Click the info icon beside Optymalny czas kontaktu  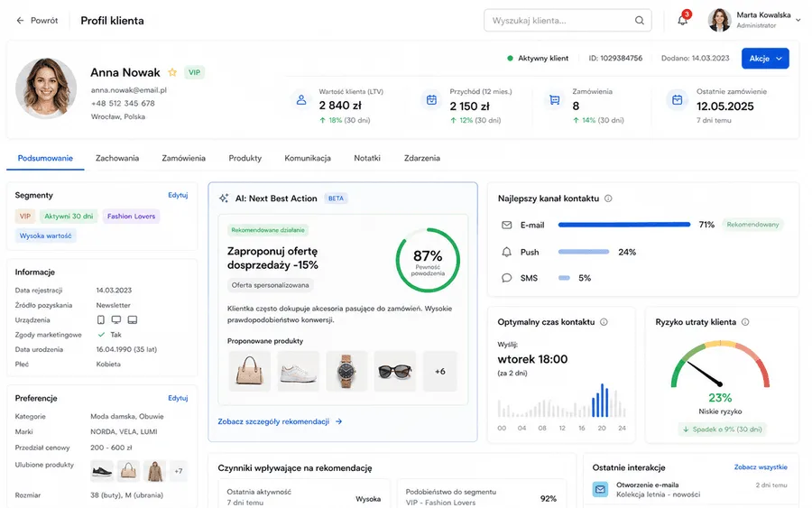coord(604,322)
